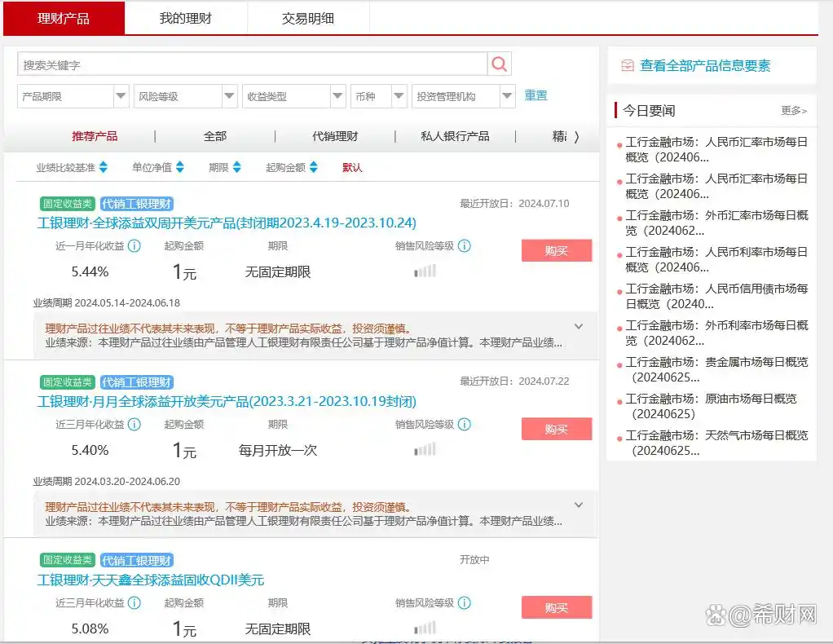Open the 产品期限 dropdown
This screenshot has height=644, width=833.
pos(121,96)
